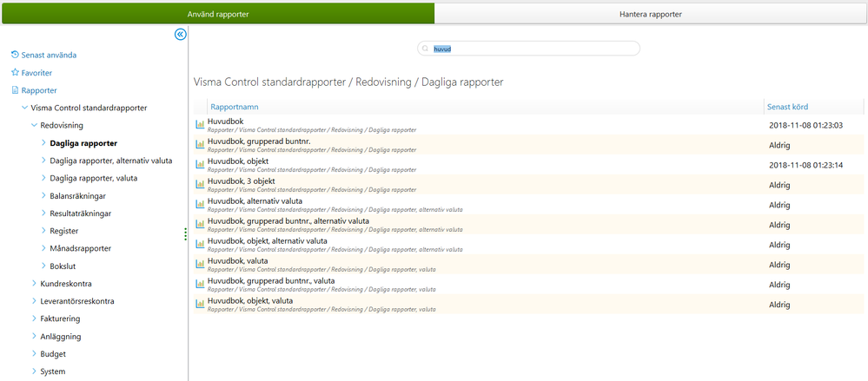Collapse the Visma Control standardrapporter node
The width and height of the screenshot is (868, 381).
click(x=24, y=108)
